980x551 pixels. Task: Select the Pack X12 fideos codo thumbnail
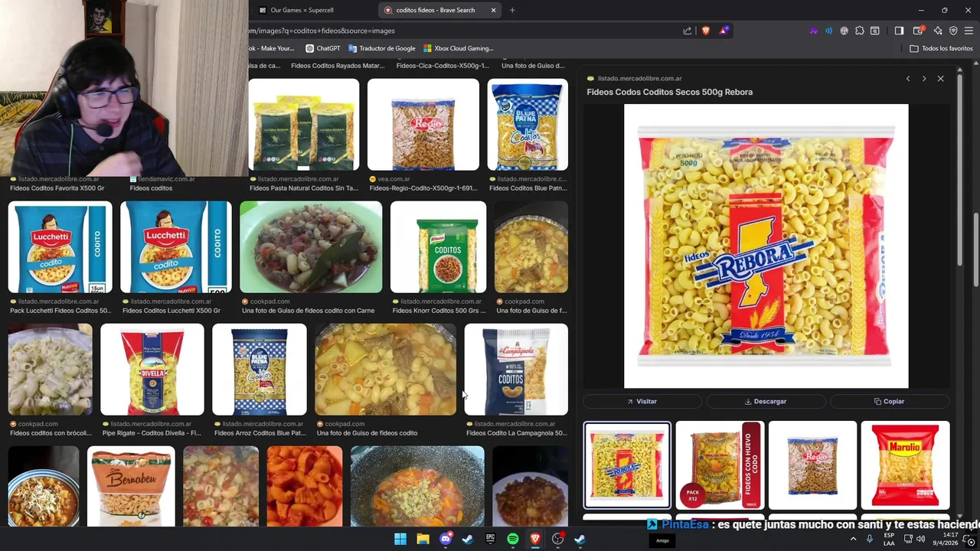pos(720,465)
